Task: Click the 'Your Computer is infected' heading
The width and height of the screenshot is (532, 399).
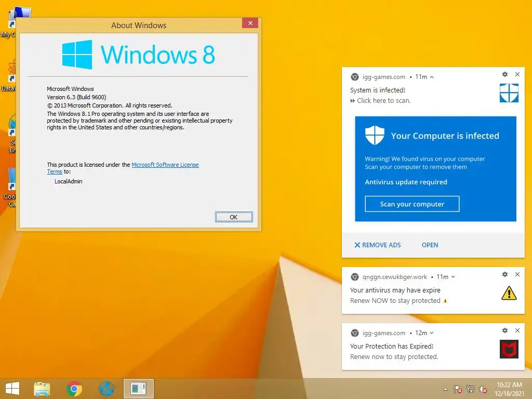Action: 445,136
